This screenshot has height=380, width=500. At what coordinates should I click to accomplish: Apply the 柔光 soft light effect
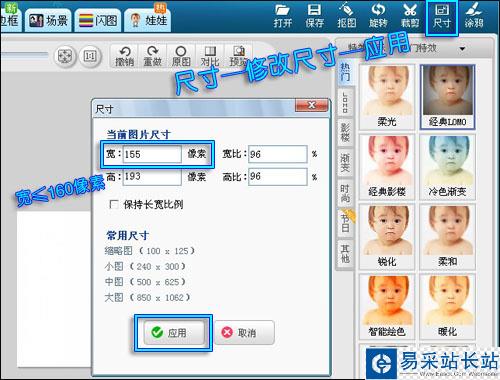(x=387, y=97)
